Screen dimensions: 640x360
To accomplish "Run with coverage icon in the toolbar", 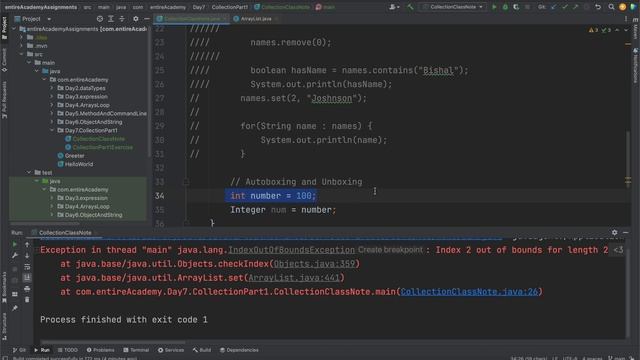I will click(516, 7).
